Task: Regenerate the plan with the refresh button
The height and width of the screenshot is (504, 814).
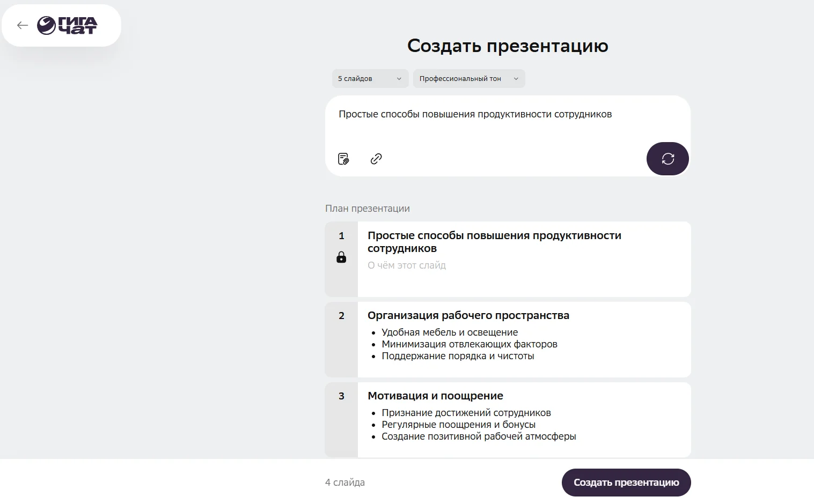Action: [668, 159]
